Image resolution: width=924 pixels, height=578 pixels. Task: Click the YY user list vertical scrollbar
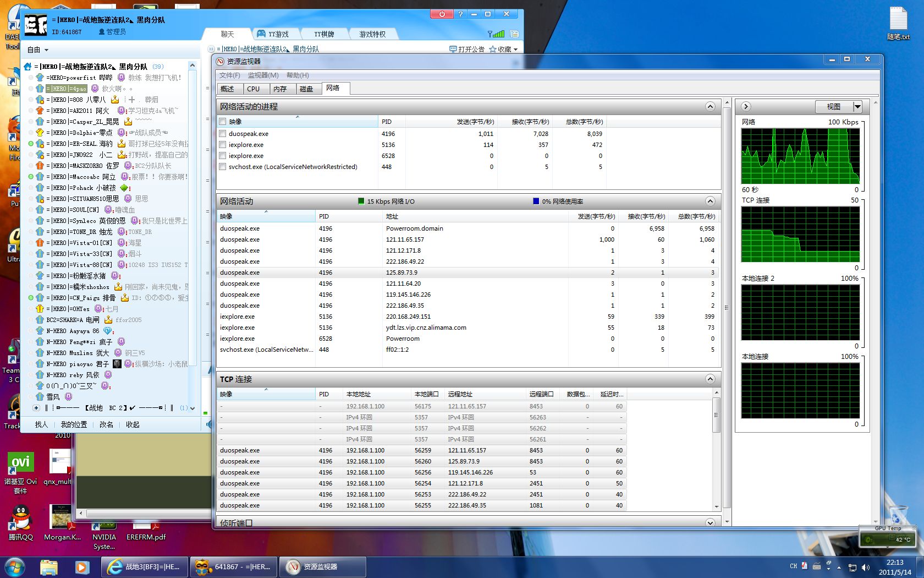pyautogui.click(x=193, y=237)
